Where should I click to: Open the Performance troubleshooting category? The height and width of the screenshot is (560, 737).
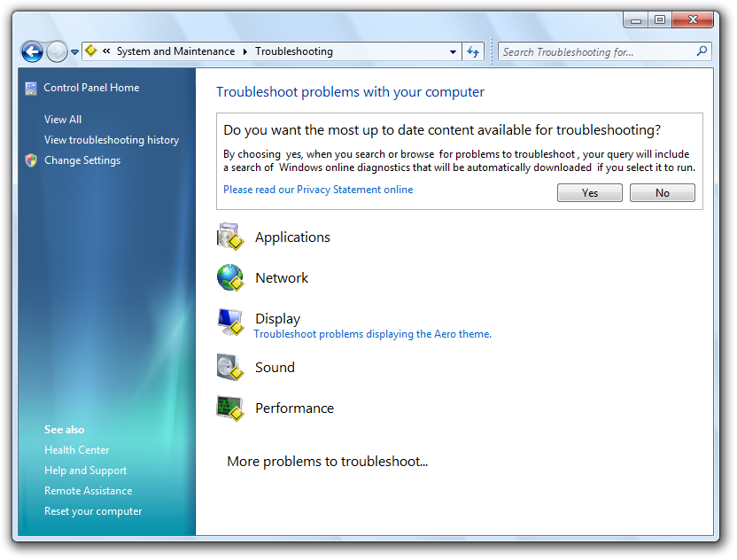pyautogui.click(x=294, y=408)
